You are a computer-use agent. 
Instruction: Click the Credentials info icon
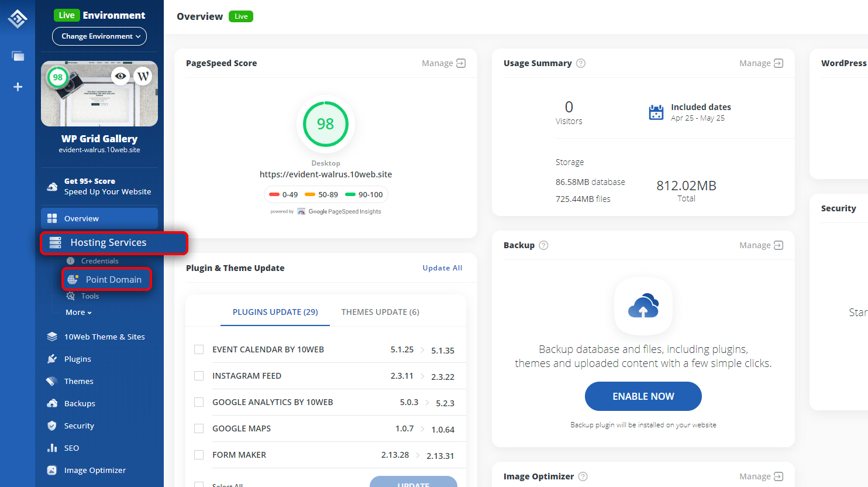(x=71, y=261)
